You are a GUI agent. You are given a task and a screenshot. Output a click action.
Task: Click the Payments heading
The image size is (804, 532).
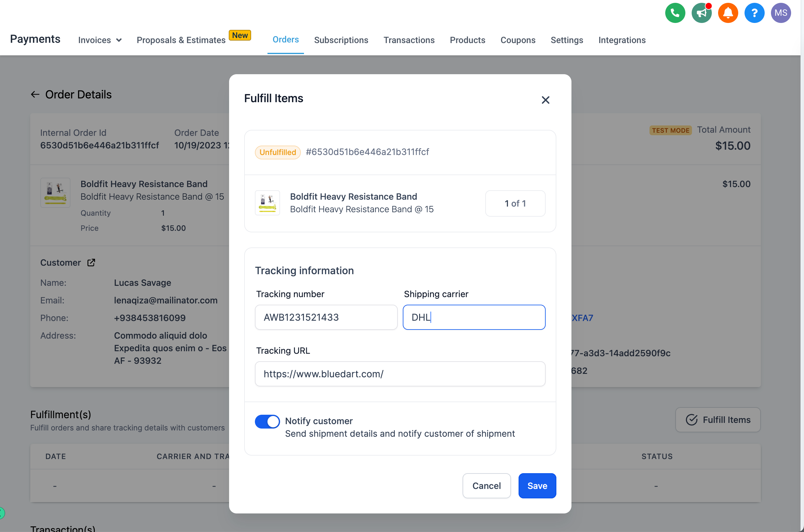[x=35, y=39]
